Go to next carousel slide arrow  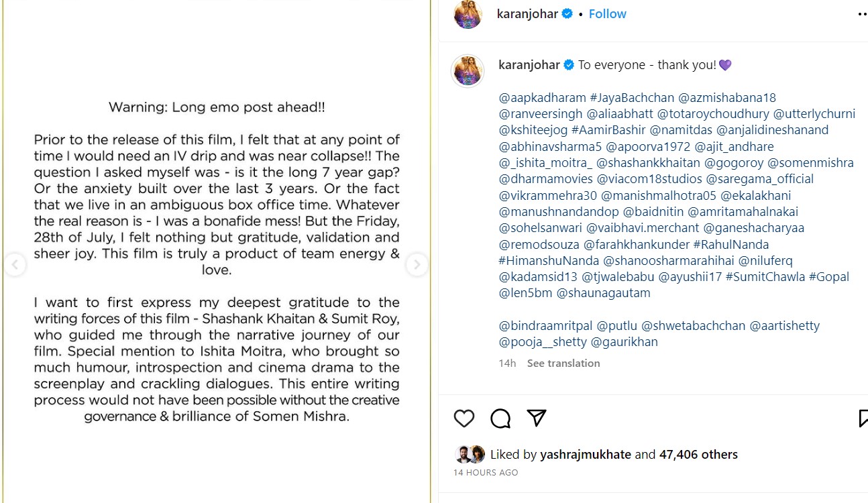417,265
